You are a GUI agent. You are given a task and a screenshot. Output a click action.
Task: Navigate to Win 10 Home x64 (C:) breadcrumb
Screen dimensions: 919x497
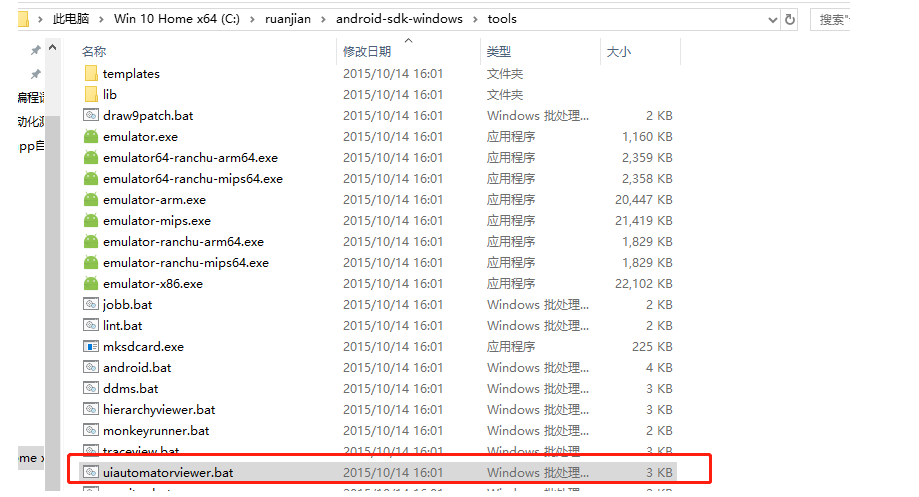[177, 19]
